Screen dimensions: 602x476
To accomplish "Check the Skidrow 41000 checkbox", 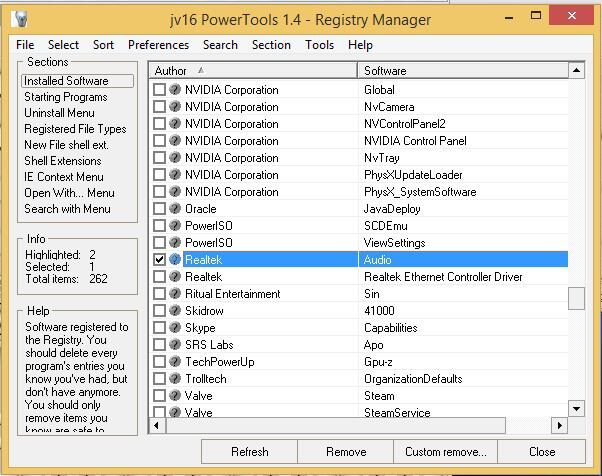I will (x=159, y=310).
